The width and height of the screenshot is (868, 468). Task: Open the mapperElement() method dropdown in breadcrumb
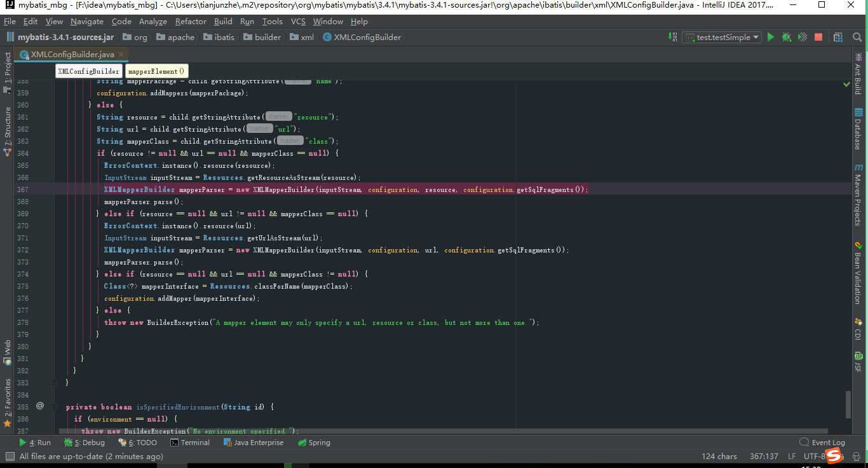(x=158, y=71)
